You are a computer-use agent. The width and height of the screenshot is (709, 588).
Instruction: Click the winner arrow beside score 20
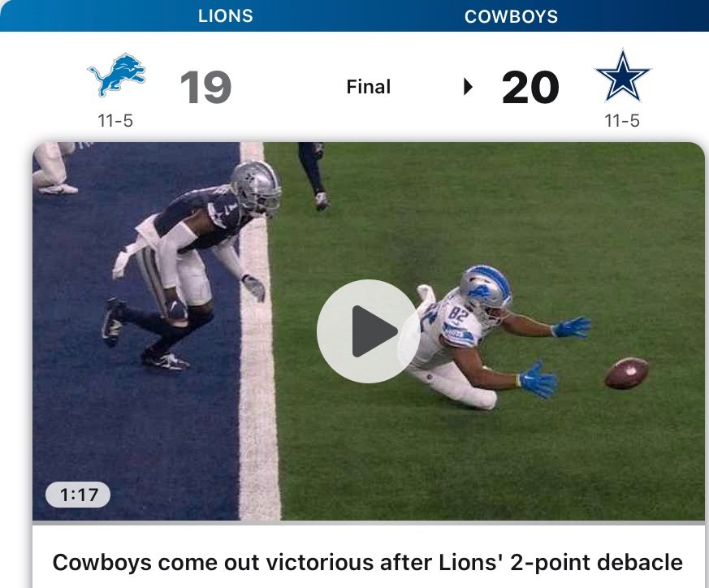click(x=468, y=86)
